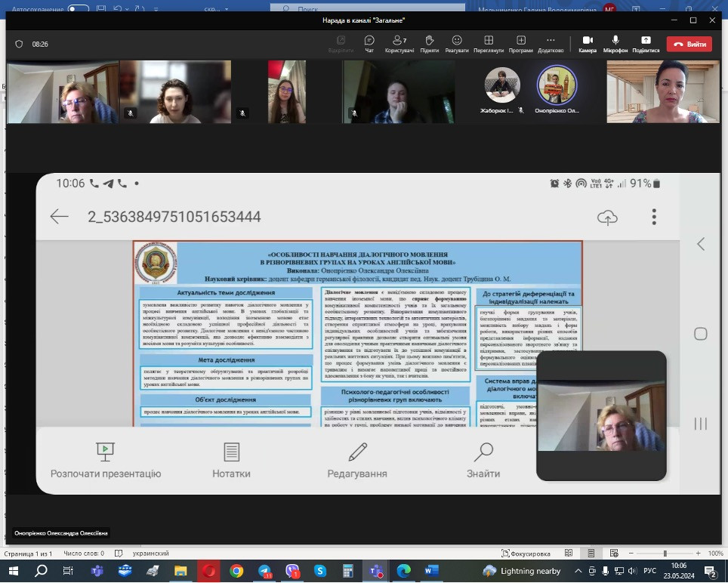
Task: Show the participants list
Action: point(399,43)
